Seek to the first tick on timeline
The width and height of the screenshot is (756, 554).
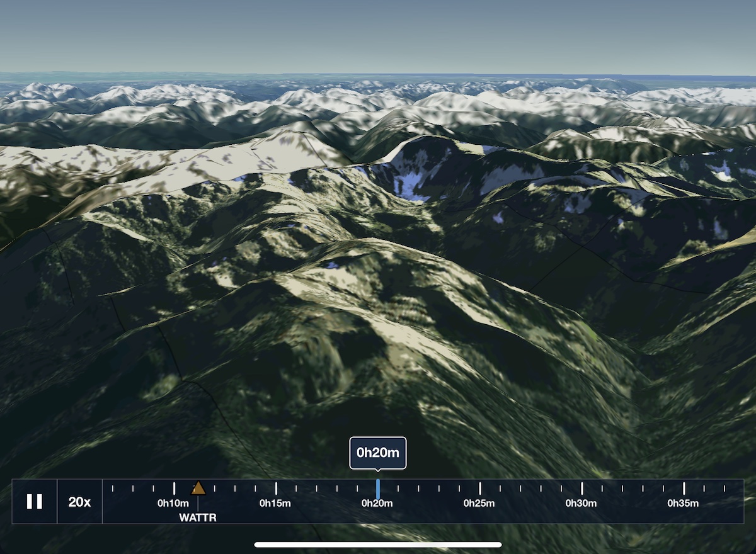click(x=113, y=488)
